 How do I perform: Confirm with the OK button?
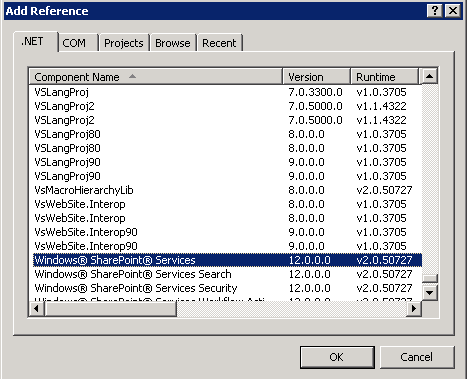[337, 357]
